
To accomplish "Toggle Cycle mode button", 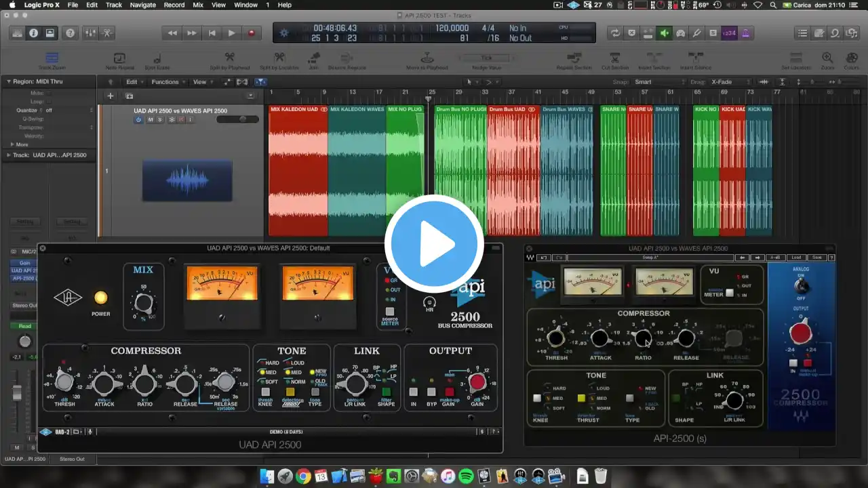I will 615,33.
